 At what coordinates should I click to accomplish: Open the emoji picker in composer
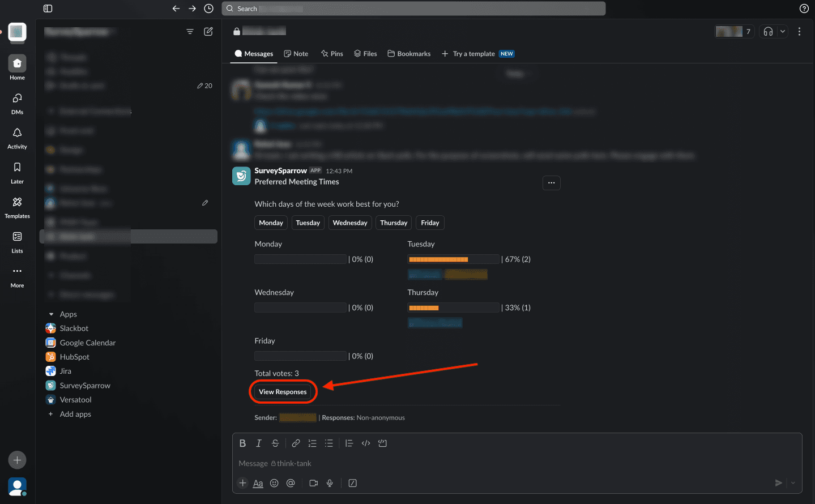pos(274,483)
